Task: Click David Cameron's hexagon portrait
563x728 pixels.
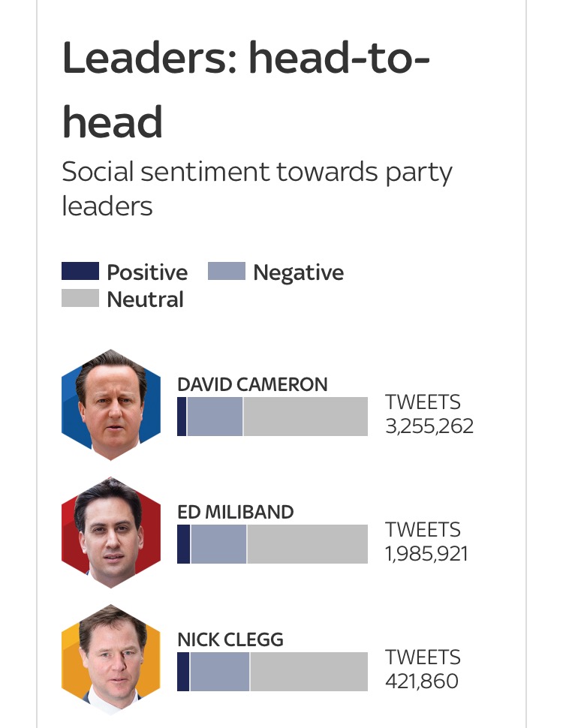Action: coord(110,405)
